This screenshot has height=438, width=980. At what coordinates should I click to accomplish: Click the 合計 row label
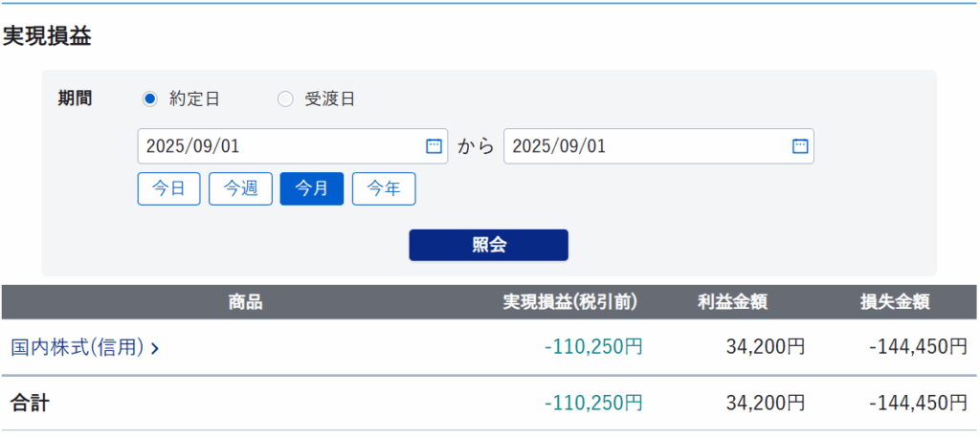pyautogui.click(x=30, y=404)
